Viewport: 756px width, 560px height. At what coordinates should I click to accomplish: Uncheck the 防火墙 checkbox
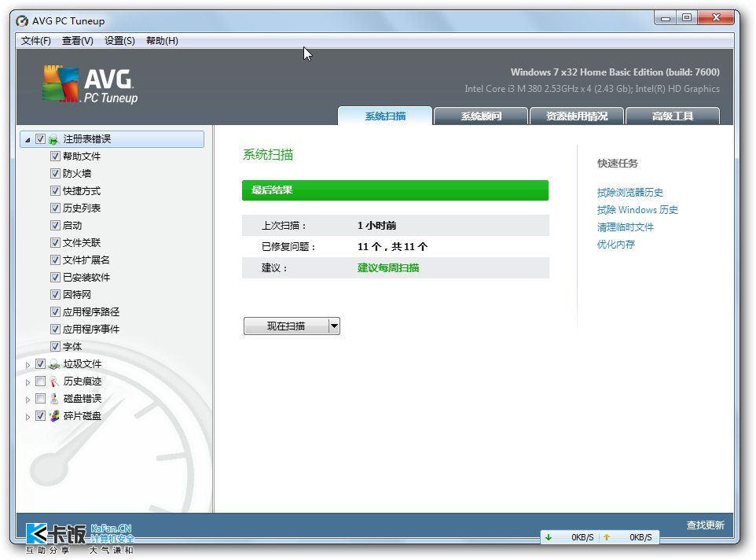tap(55, 173)
